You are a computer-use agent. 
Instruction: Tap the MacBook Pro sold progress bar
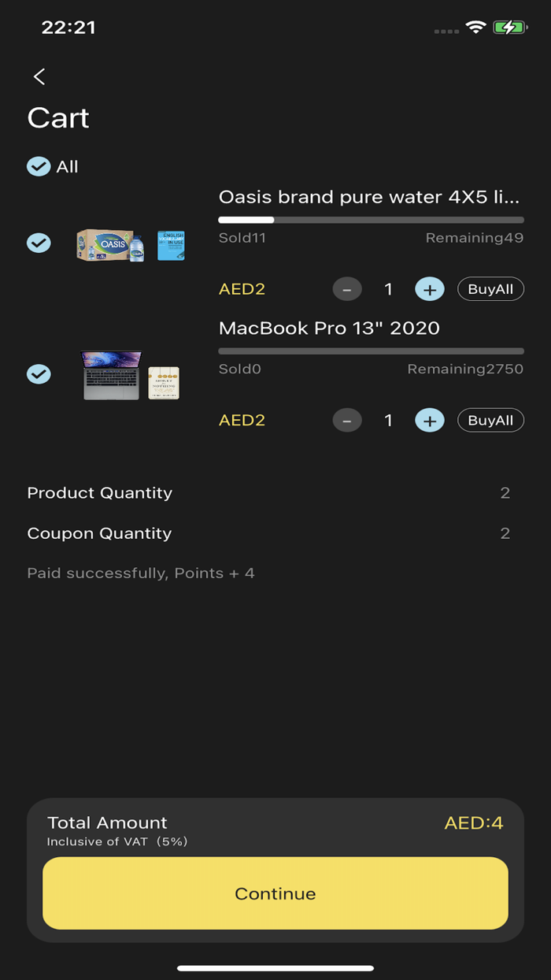tap(371, 351)
